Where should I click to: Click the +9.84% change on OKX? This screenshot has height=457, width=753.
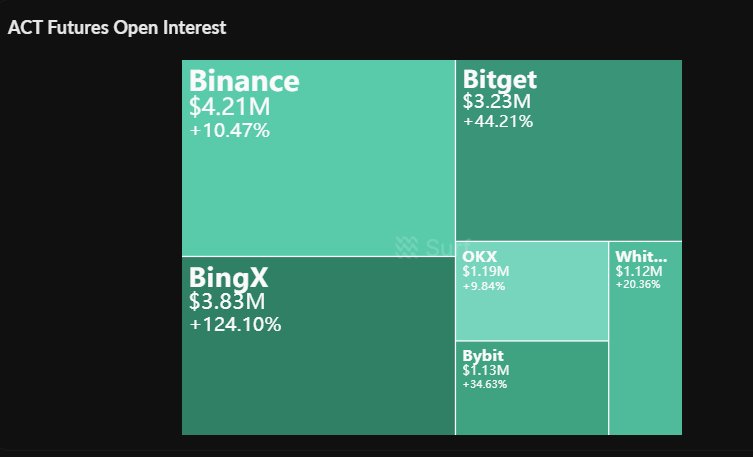pyautogui.click(x=484, y=286)
